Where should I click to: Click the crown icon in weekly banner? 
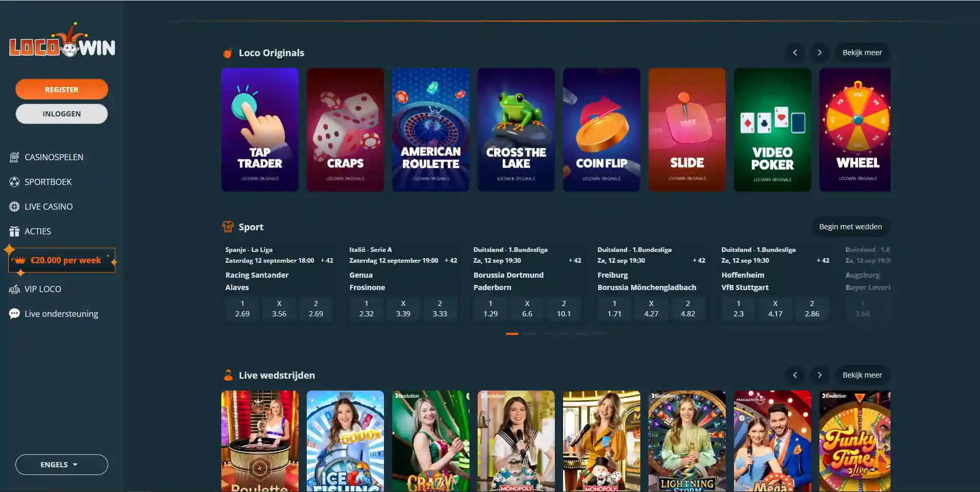(20, 260)
